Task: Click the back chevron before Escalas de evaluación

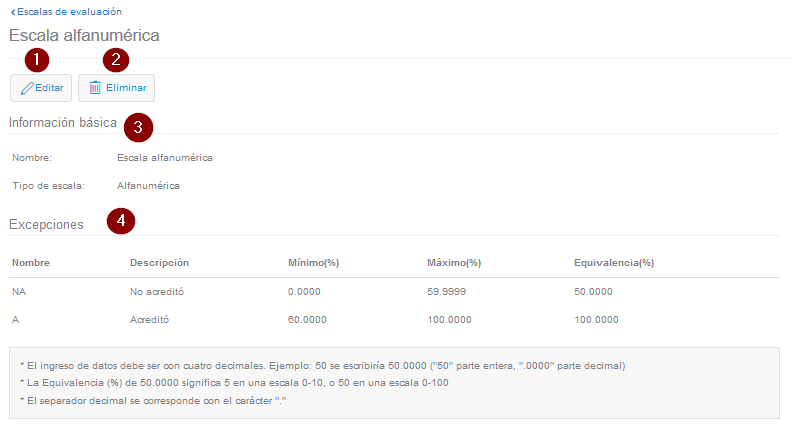Action: pos(12,12)
